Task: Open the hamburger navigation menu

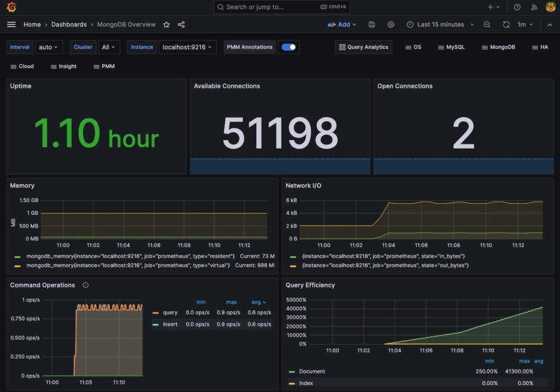Action: pos(11,24)
